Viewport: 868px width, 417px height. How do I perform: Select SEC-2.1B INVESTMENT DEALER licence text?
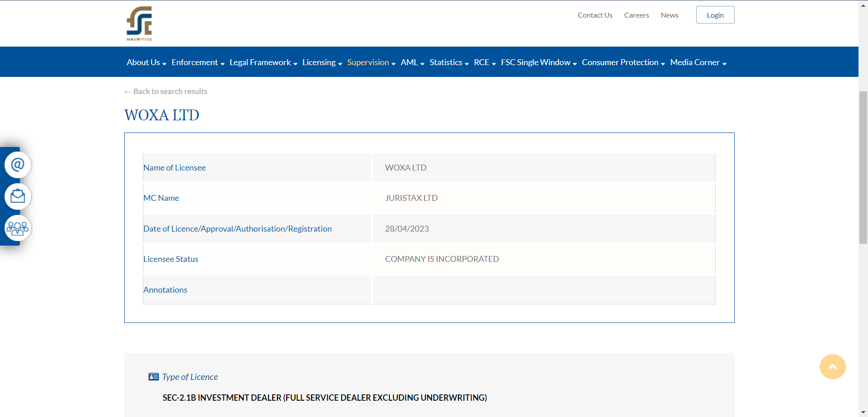pyautogui.click(x=325, y=398)
